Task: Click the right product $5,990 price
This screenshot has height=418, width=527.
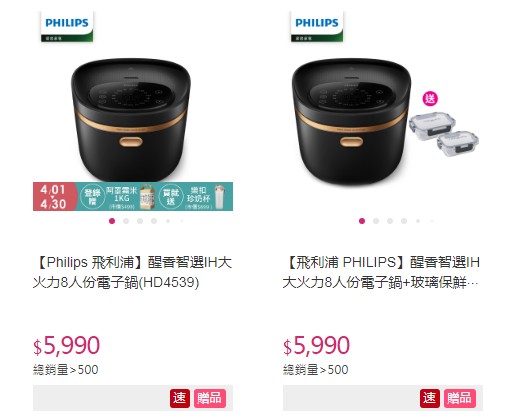Action: click(316, 345)
